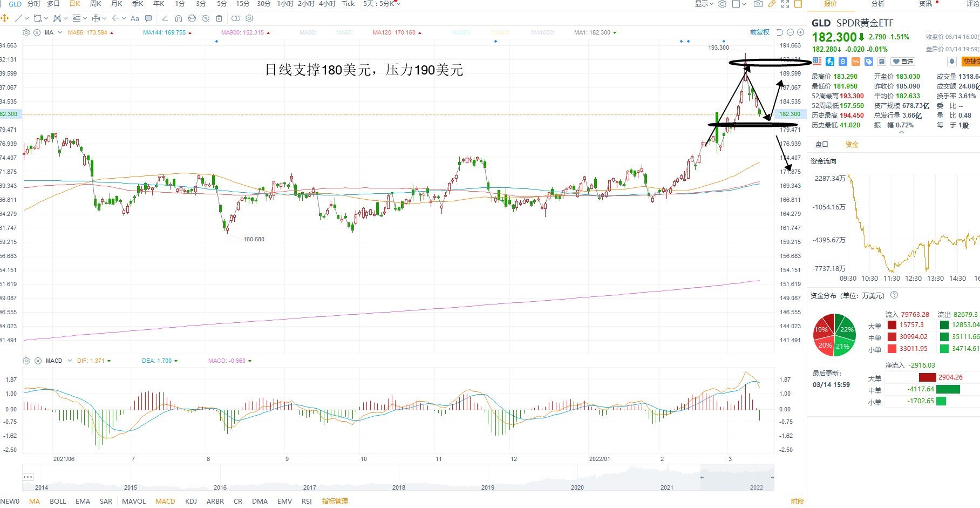Expand MA indicator dropdown arrow
The image size is (980, 508).
(60, 32)
